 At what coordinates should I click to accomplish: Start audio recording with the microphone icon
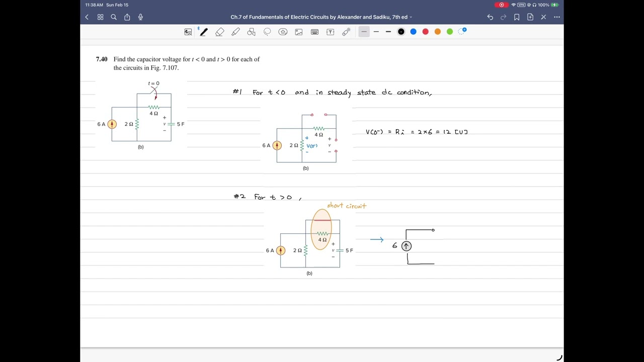[x=140, y=17]
